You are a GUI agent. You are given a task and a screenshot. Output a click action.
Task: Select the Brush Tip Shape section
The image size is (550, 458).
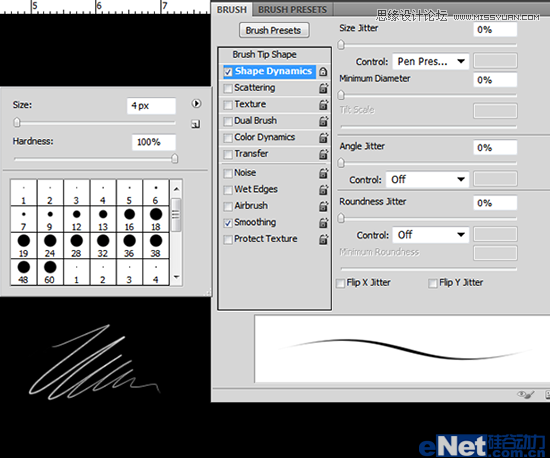click(x=264, y=55)
